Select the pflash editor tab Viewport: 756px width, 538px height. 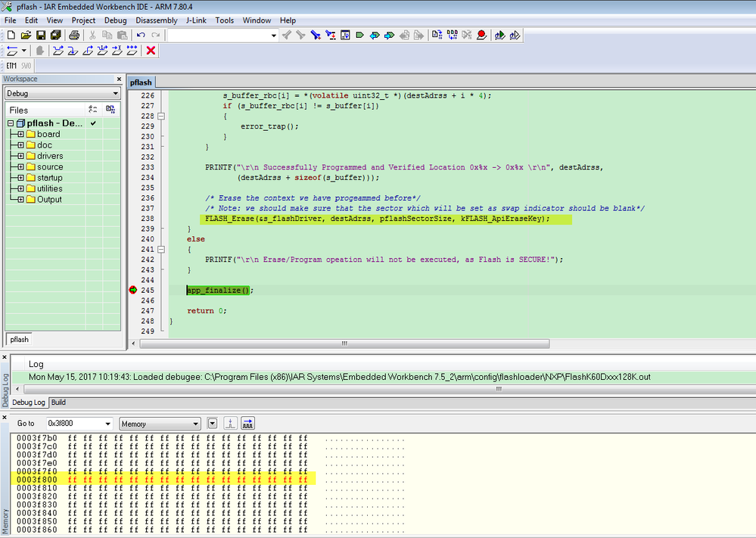pyautogui.click(x=141, y=82)
